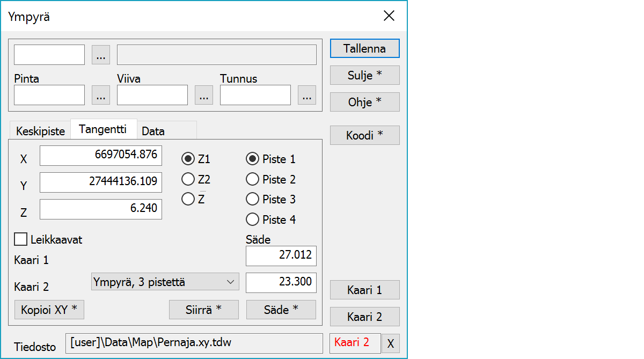
Task: Click the Siirrä button
Action: (204, 310)
